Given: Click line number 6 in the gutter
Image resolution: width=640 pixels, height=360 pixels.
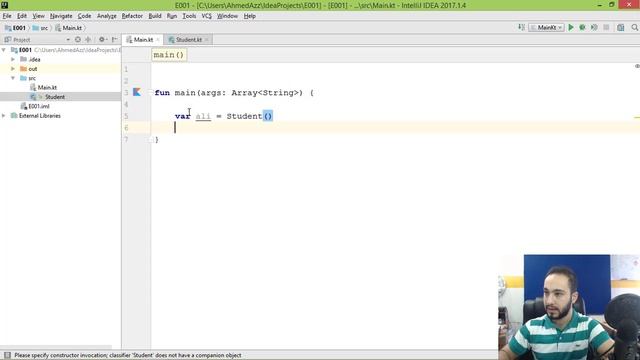Looking at the screenshot, I should tap(126, 128).
